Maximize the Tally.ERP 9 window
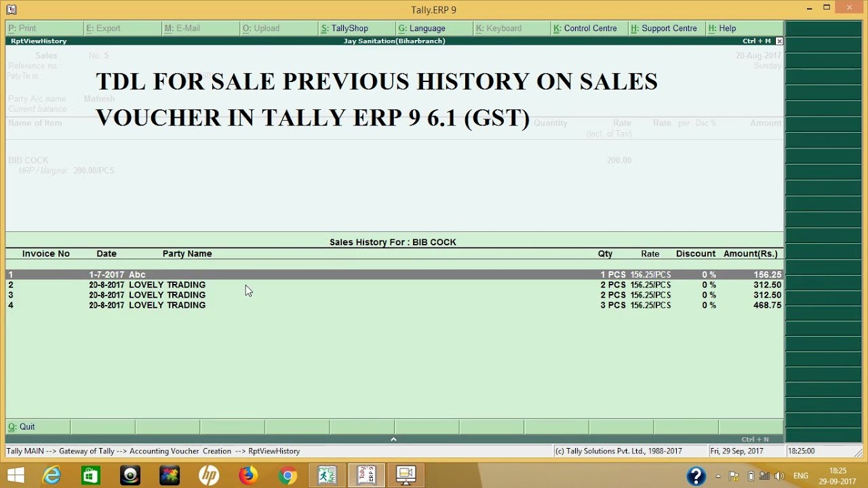This screenshot has width=868, height=488. tap(827, 8)
